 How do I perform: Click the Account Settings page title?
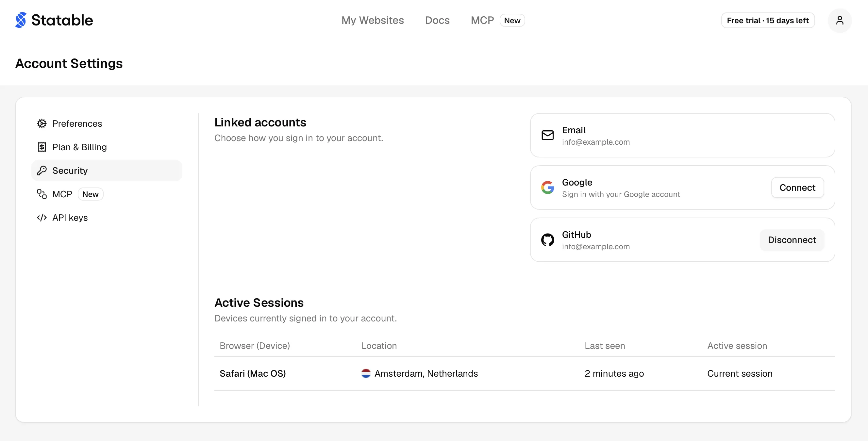(69, 64)
